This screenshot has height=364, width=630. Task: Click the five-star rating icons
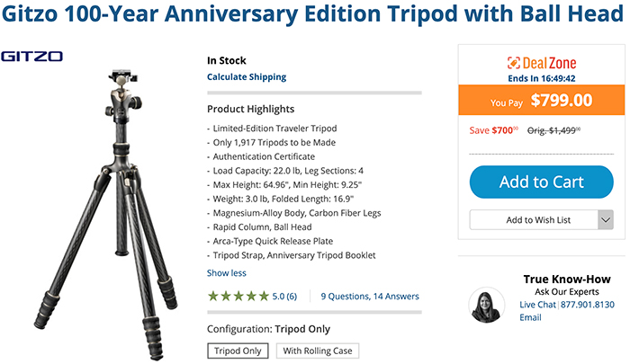238,296
